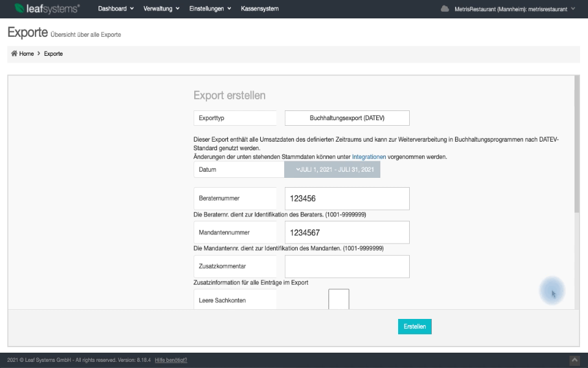Toggle the Leere Sachkonten checkbox
Screen dimensions: 588x368
(339, 300)
